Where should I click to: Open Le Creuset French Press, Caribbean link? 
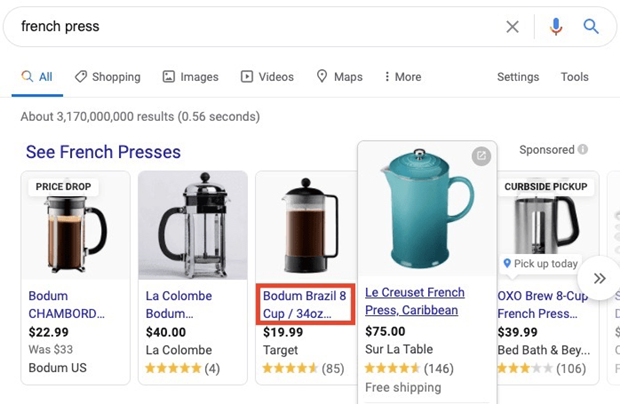415,301
